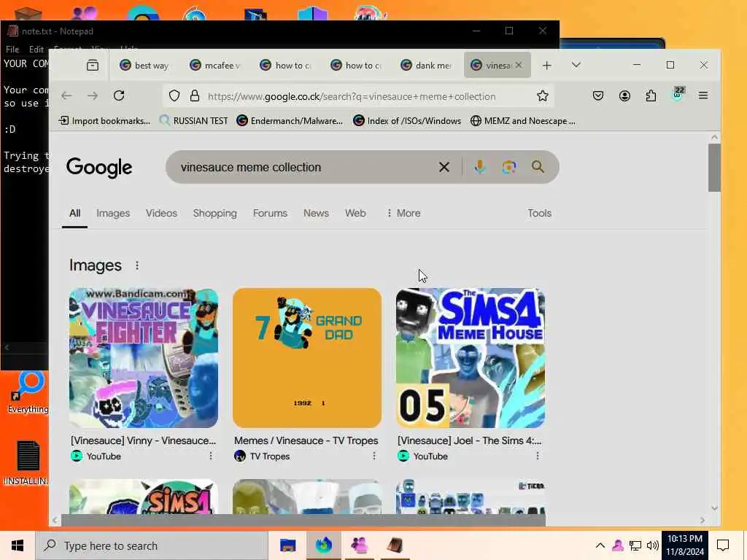Open Index of /ISOs/Windows bookmark

pyautogui.click(x=407, y=121)
